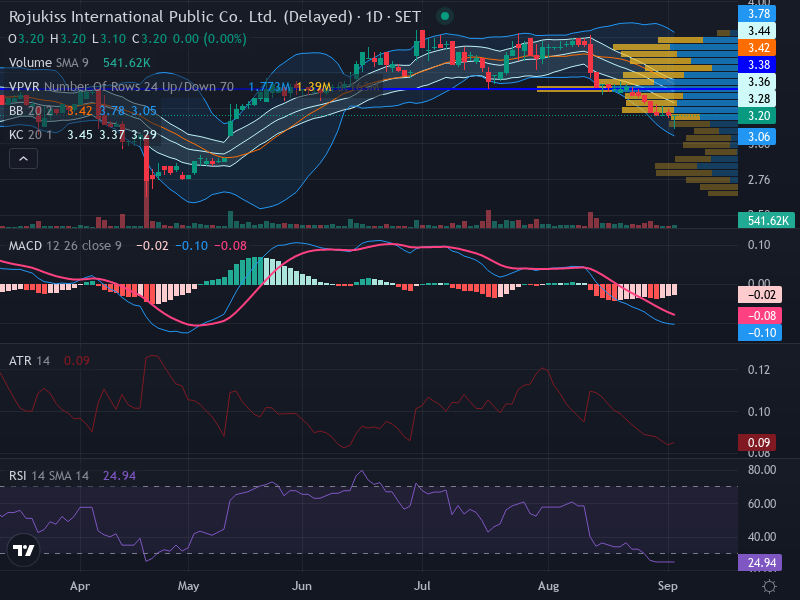Open chart settings via the gear icon
The width and height of the screenshot is (800, 600).
[769, 586]
